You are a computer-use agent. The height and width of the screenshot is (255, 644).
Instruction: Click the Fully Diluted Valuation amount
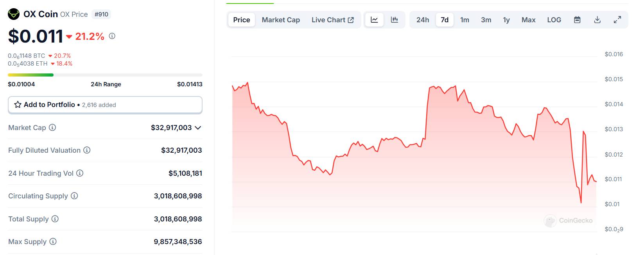pyautogui.click(x=181, y=150)
